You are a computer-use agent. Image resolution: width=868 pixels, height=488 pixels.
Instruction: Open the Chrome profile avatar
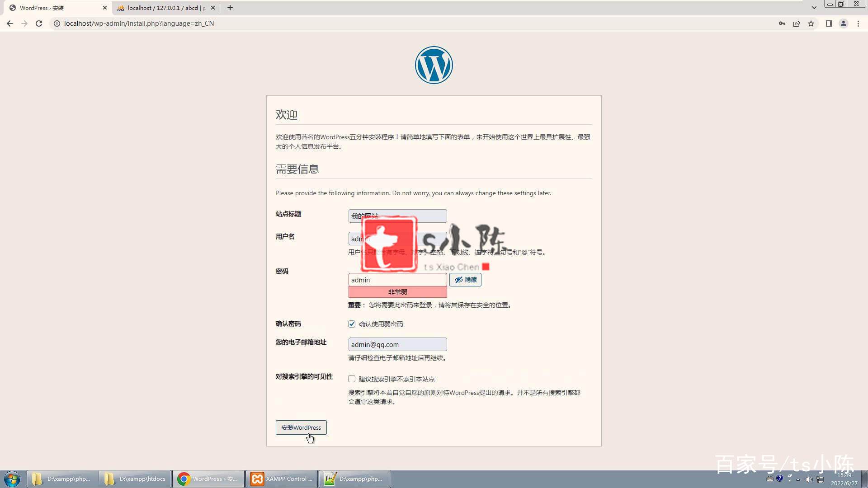[843, 23]
